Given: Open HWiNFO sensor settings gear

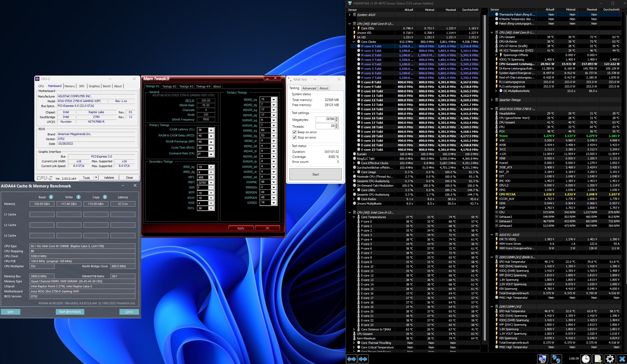Looking at the screenshot, I should click(x=610, y=359).
